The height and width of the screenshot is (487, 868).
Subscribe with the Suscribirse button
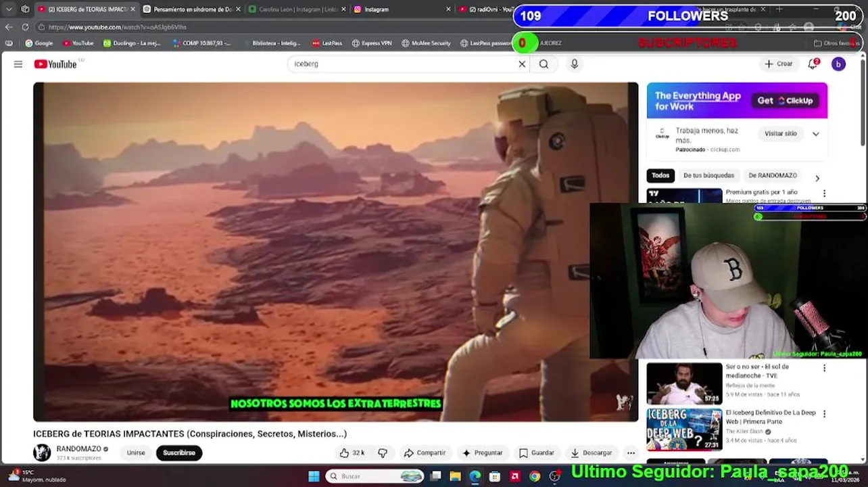point(179,453)
